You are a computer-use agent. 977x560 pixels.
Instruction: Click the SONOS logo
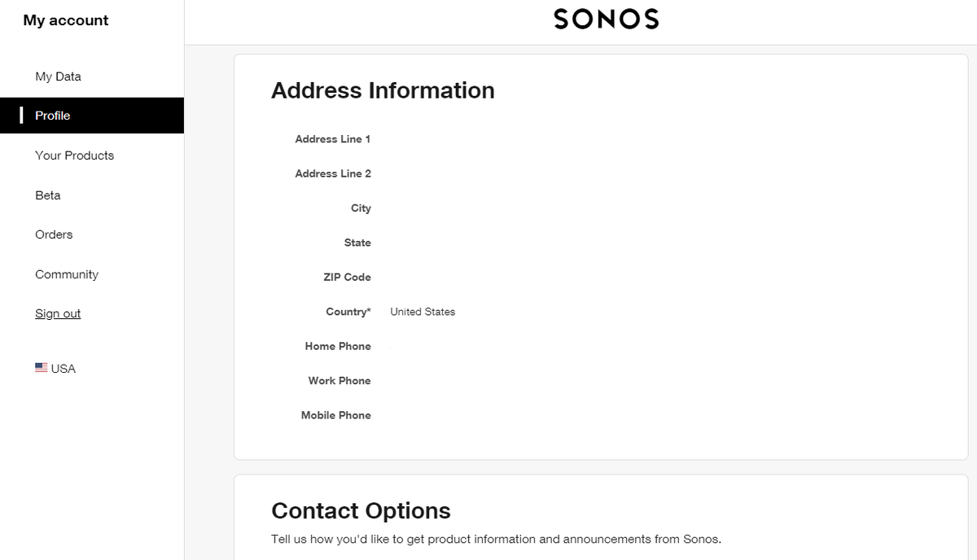tap(606, 19)
